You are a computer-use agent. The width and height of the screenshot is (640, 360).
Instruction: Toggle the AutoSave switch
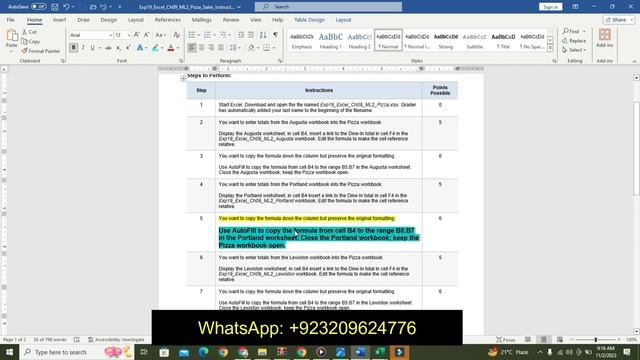click(x=38, y=7)
